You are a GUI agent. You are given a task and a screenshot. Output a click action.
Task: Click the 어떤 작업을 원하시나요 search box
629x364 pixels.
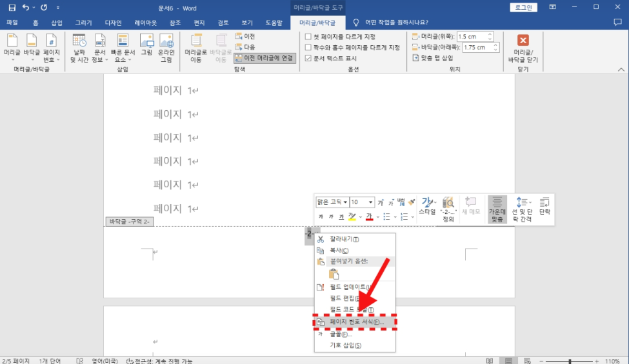point(396,23)
